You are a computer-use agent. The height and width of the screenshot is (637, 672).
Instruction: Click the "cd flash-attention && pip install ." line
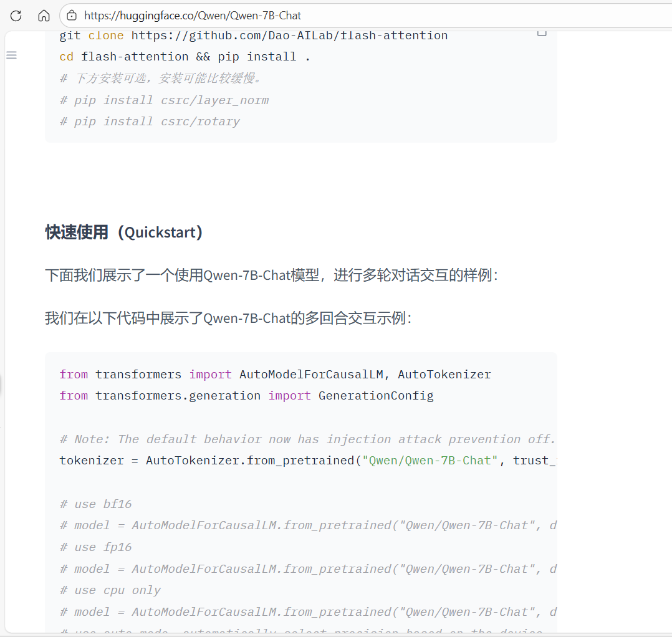coord(185,57)
